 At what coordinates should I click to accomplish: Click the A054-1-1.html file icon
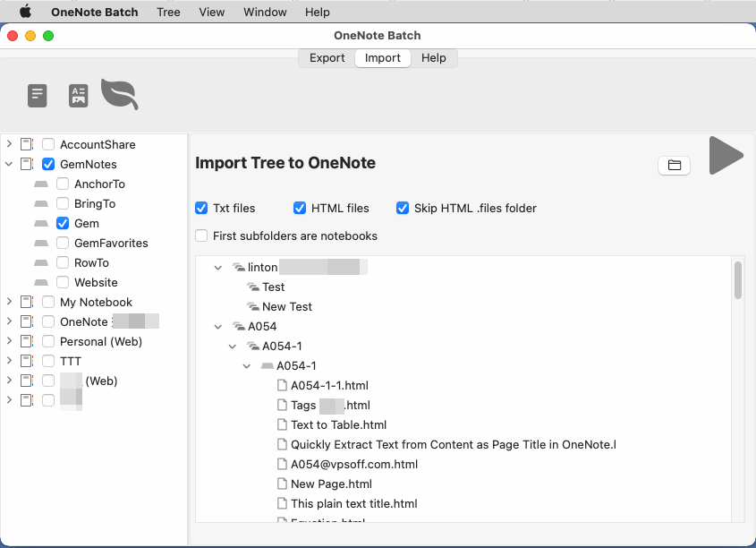282,385
